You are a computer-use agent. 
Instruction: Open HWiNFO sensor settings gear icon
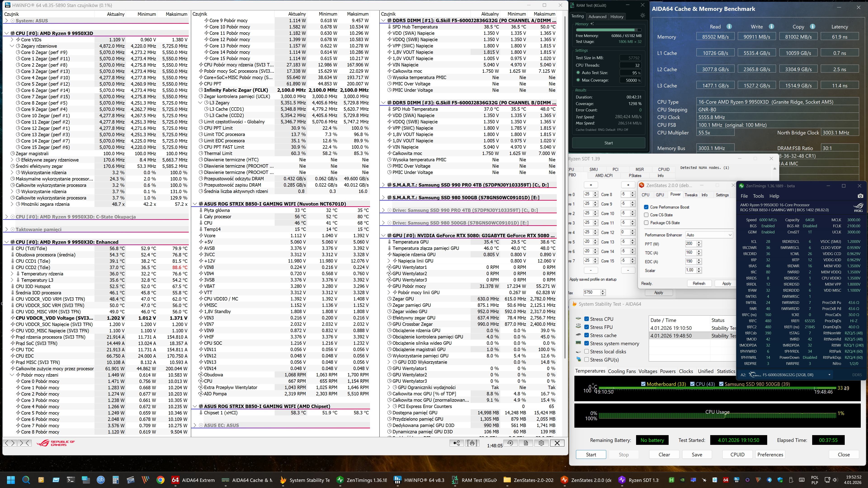(x=541, y=443)
